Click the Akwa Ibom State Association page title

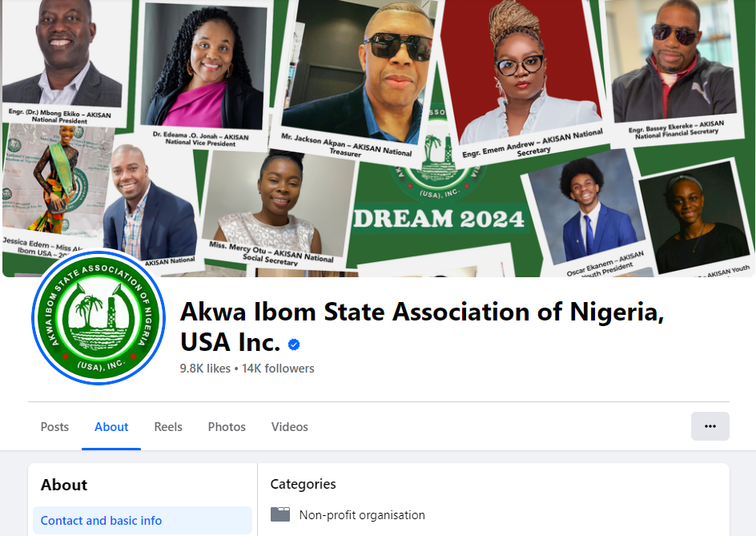point(422,327)
